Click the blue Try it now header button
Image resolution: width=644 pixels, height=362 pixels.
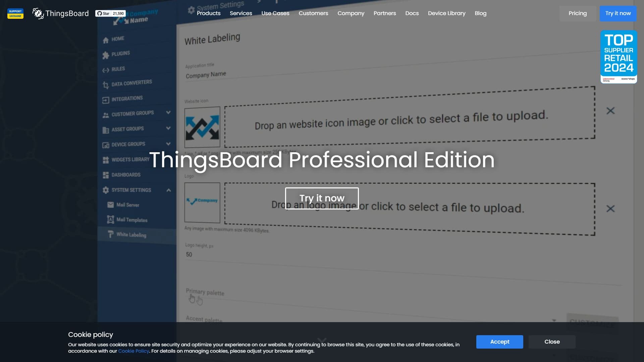[618, 13]
